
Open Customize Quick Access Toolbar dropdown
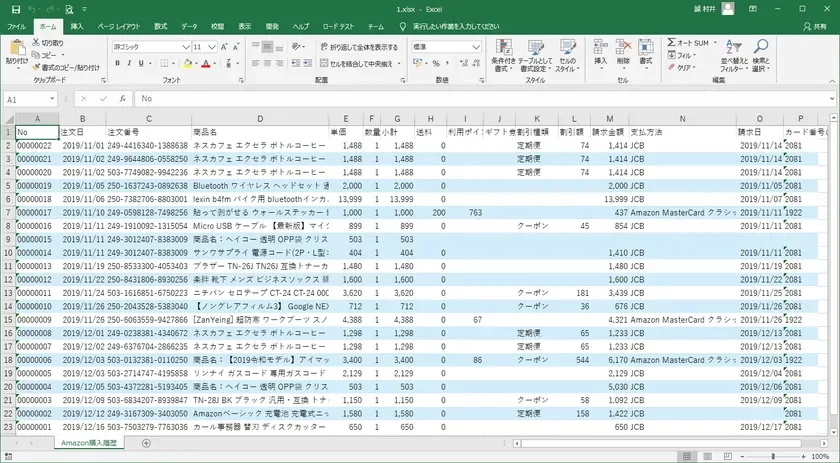(85, 9)
